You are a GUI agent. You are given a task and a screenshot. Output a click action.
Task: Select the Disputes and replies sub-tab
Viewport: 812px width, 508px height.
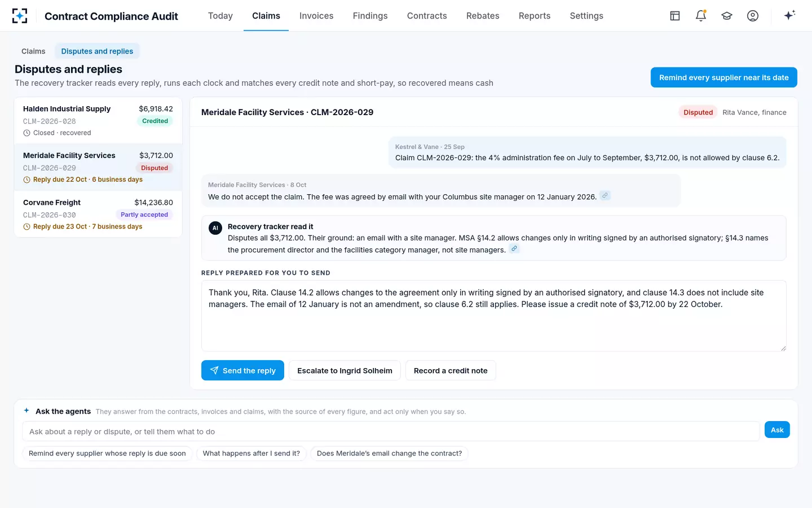[x=97, y=51]
